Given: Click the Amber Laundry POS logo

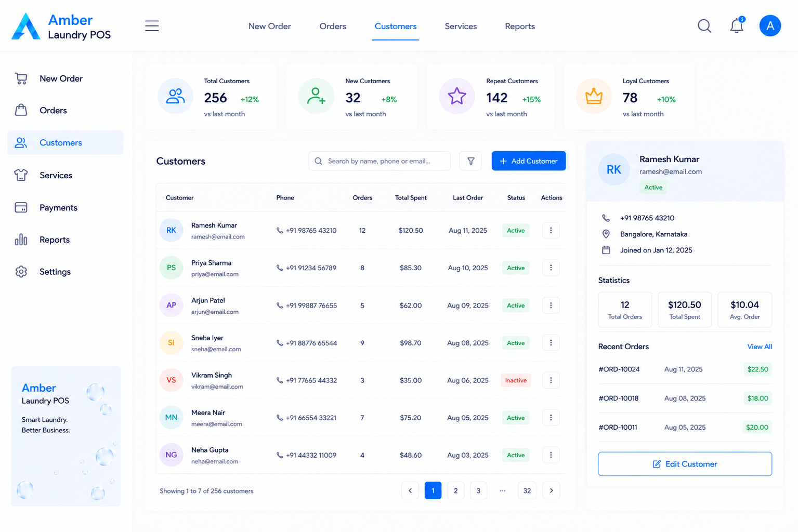Looking at the screenshot, I should tap(61, 26).
